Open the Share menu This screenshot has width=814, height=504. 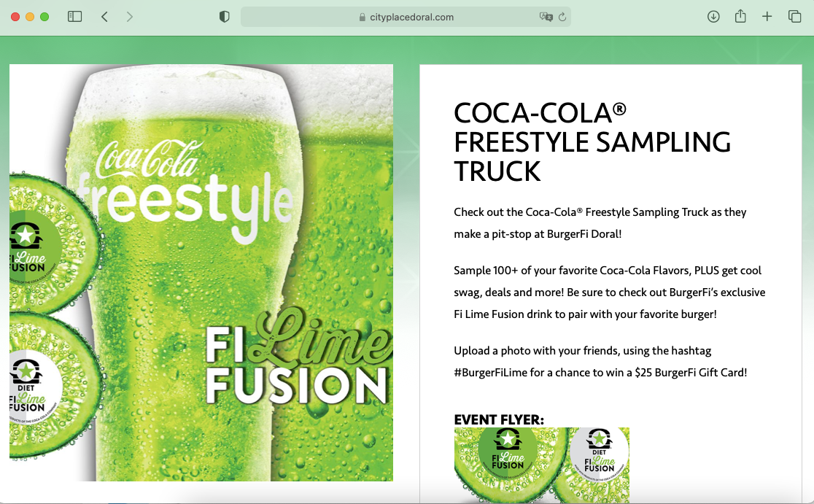pyautogui.click(x=740, y=16)
